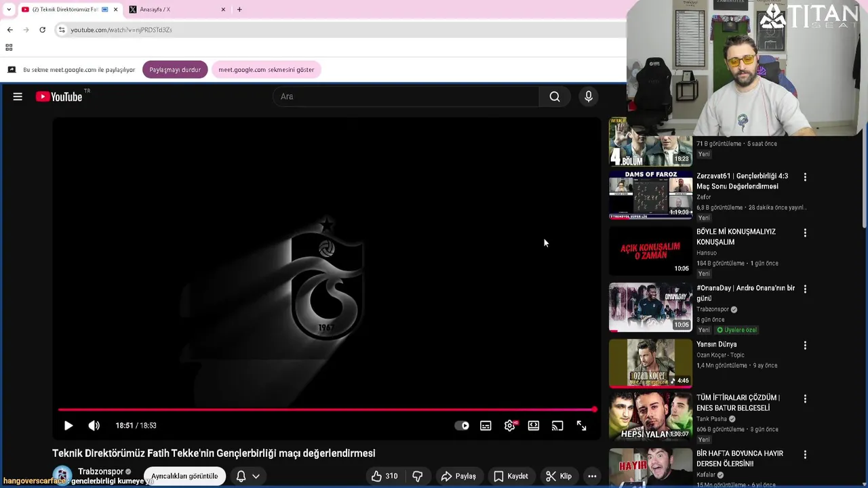This screenshot has width=868, height=488.
Task: Open more actions under the video
Action: coord(592,476)
